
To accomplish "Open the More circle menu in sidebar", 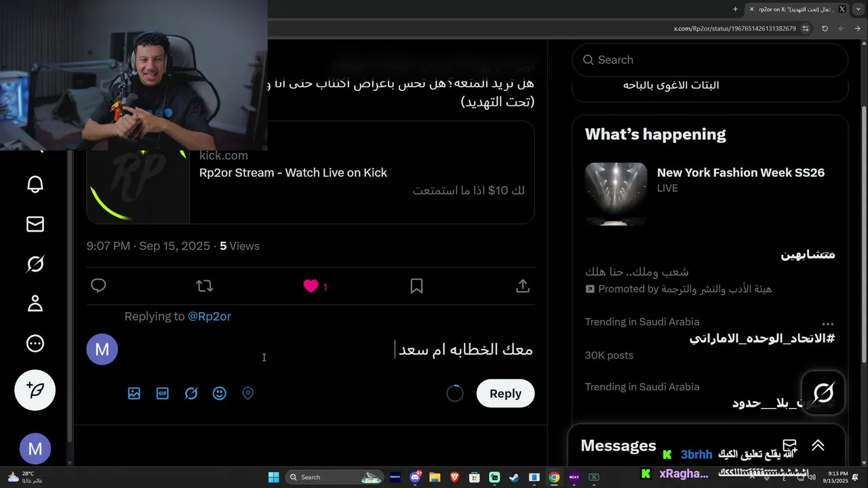I will [35, 344].
